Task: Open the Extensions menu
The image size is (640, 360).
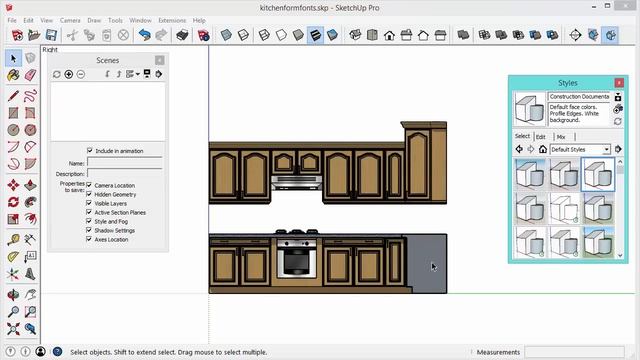Action: click(172, 20)
